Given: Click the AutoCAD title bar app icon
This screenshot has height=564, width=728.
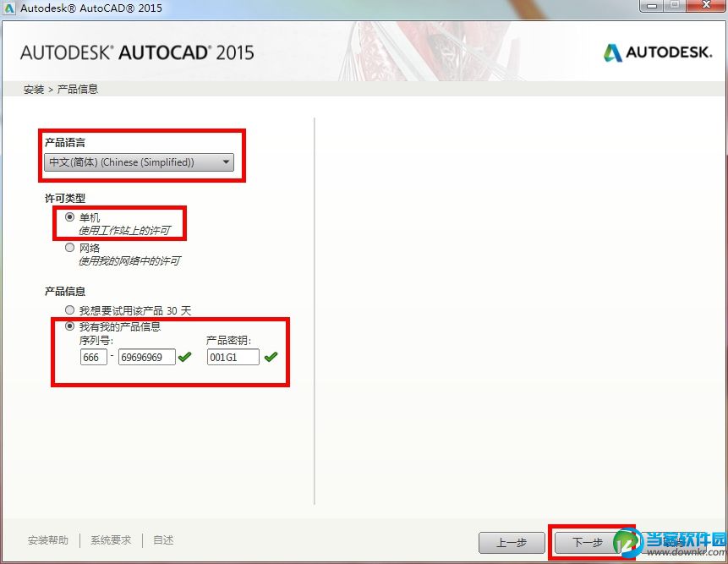Looking at the screenshot, I should click(x=8, y=8).
